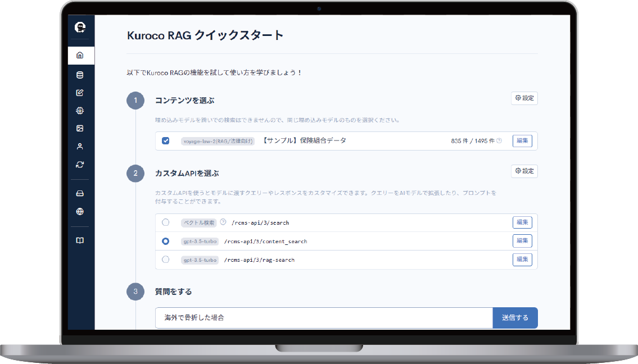
Task: Select the /rcms-api/3/search radio button
Action: (x=166, y=222)
